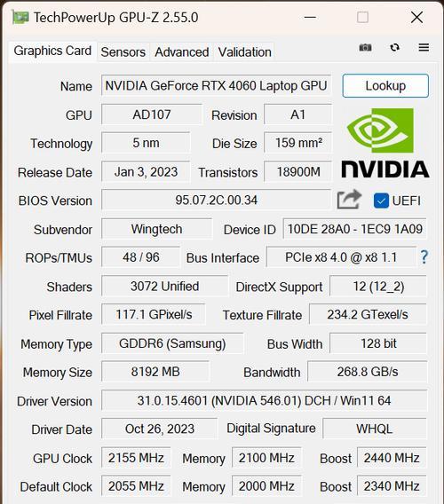
Task: Click the screenshot camera icon
Action: point(365,48)
